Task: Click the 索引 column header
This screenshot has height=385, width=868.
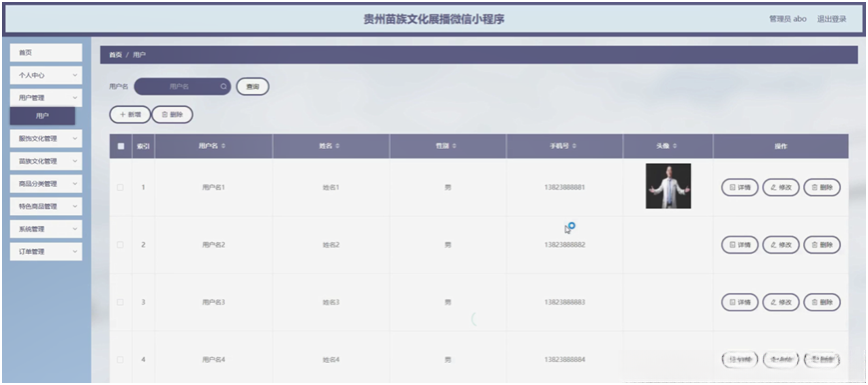Action: [x=143, y=146]
